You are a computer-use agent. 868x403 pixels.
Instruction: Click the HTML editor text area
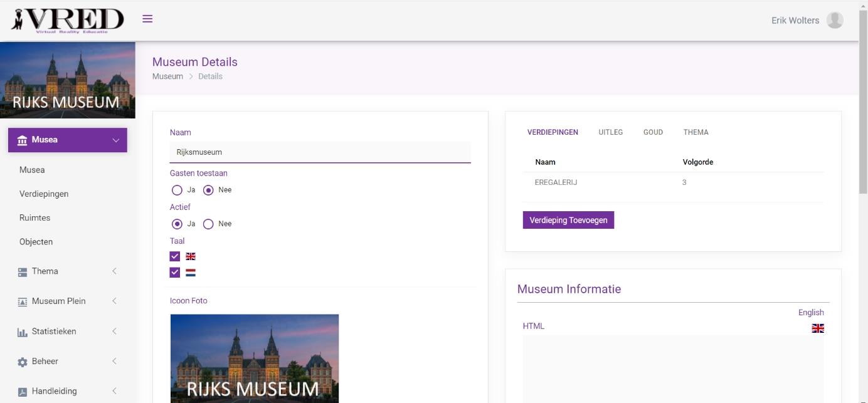(x=673, y=369)
